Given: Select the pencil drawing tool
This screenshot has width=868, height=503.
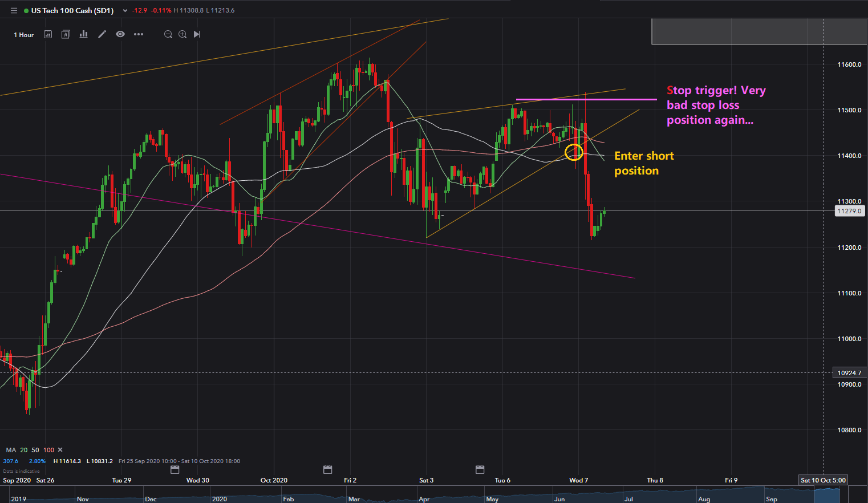Looking at the screenshot, I should 102,34.
